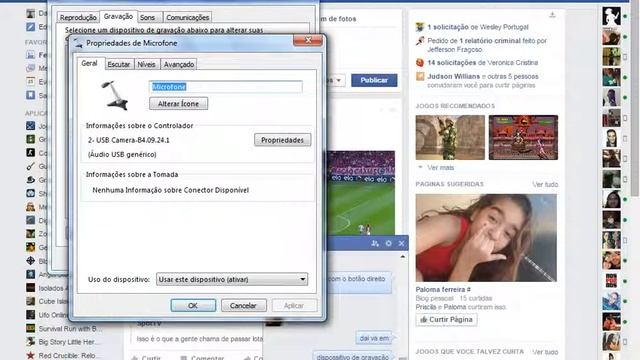
Task: Click the criminal report request icon
Action: point(420,40)
